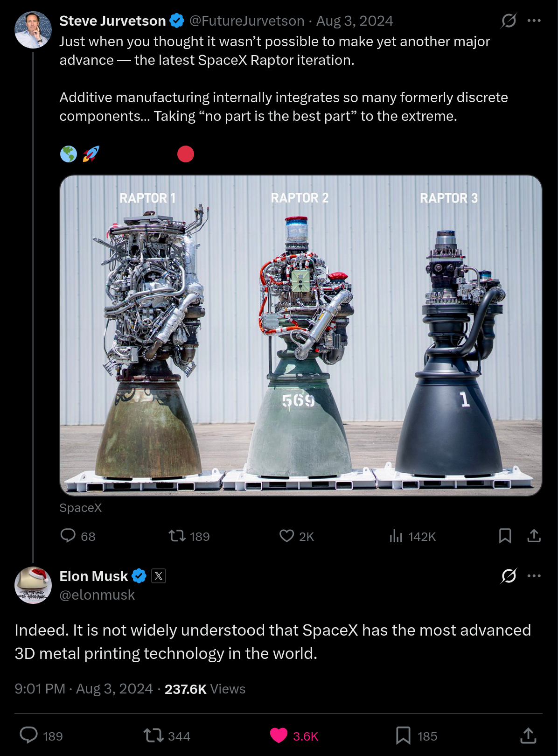Click the Aug 3, 2024 post date
558x756 pixels.
(x=355, y=21)
